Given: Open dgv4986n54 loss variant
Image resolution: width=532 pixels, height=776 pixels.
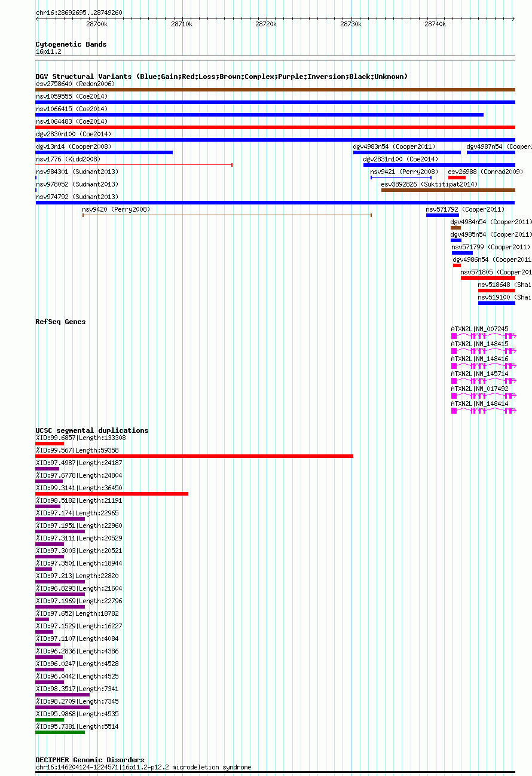Looking at the screenshot, I should [x=457, y=265].
